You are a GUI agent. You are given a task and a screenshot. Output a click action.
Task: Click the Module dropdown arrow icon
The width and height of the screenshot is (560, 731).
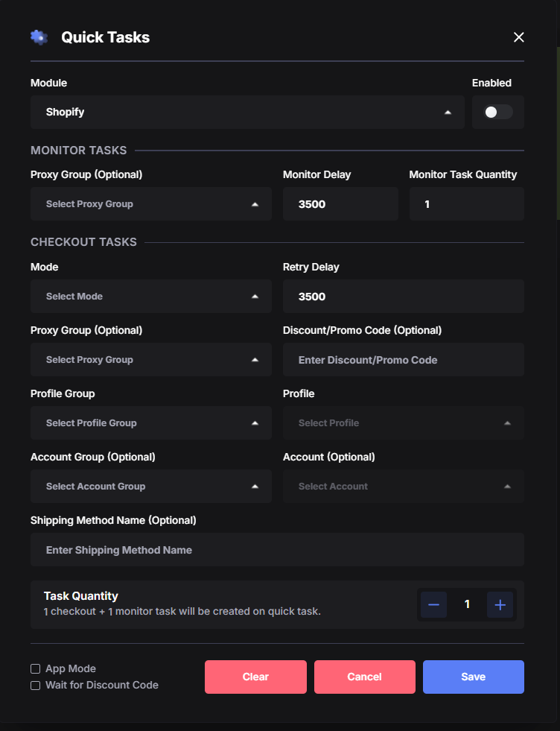448,113
